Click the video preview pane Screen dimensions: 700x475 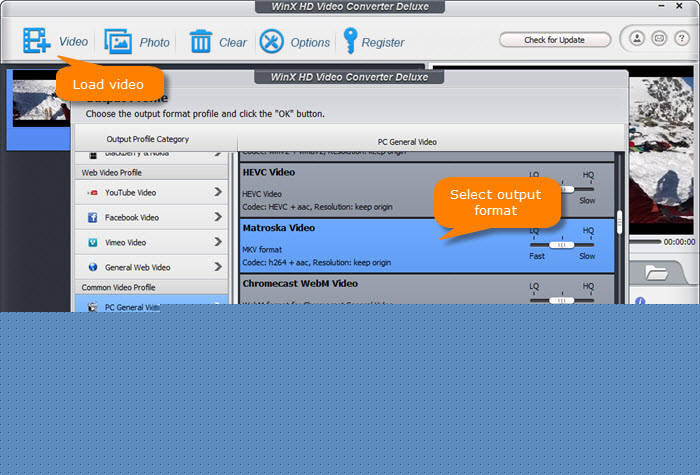click(x=661, y=150)
